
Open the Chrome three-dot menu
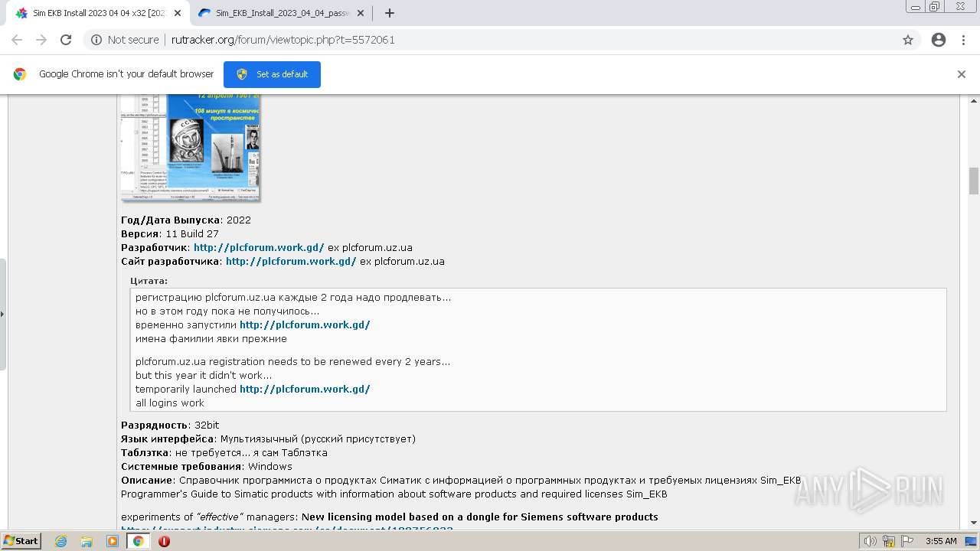point(963,40)
